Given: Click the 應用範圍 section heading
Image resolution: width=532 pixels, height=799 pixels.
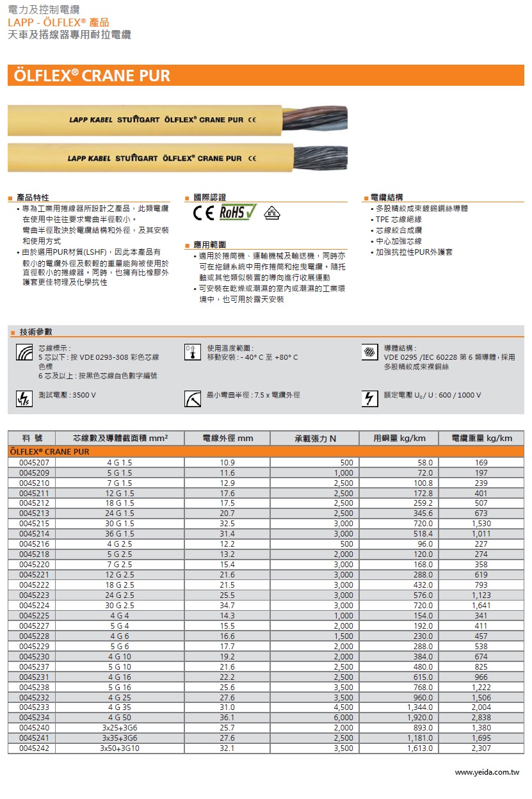Looking at the screenshot, I should (x=209, y=245).
